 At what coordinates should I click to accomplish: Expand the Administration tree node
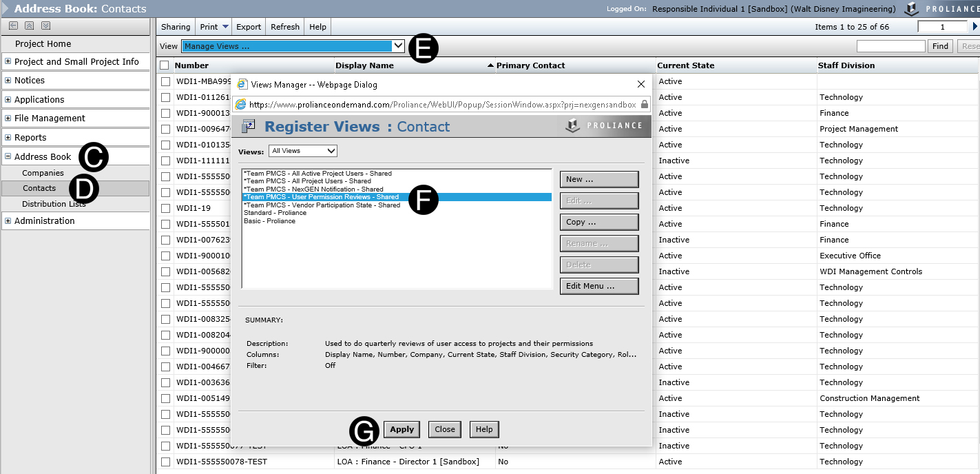(8, 221)
